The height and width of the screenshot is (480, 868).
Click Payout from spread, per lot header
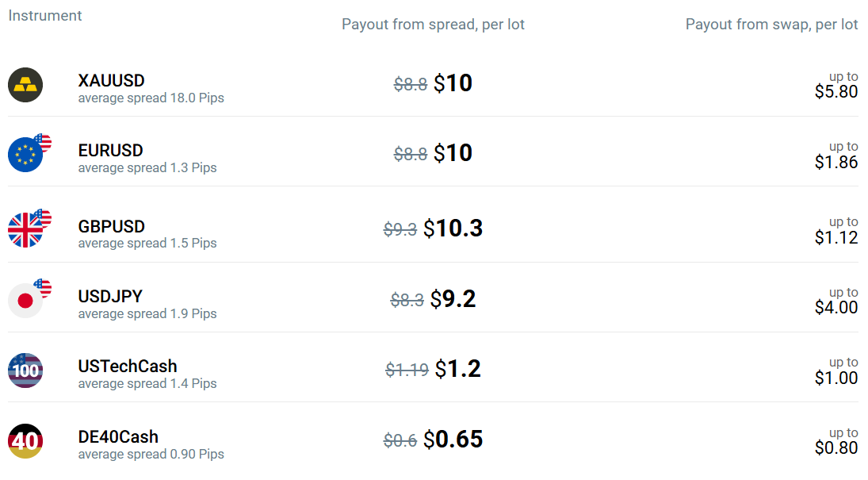point(433,25)
